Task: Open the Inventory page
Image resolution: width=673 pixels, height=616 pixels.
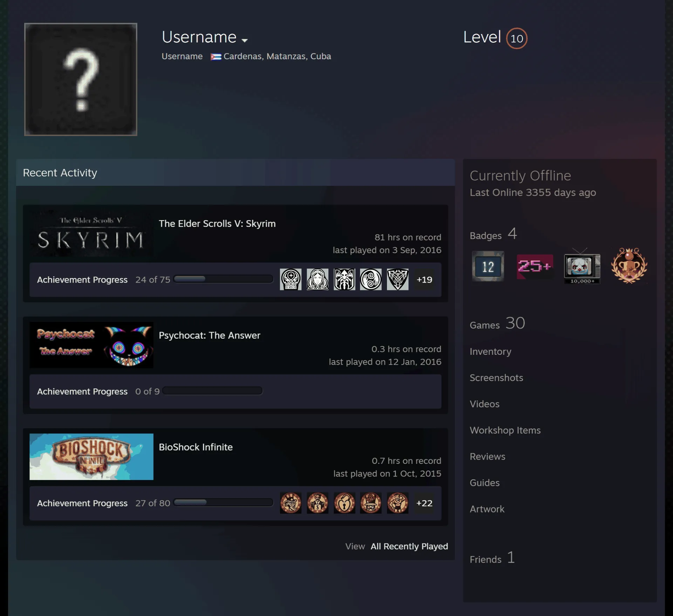Action: click(490, 352)
